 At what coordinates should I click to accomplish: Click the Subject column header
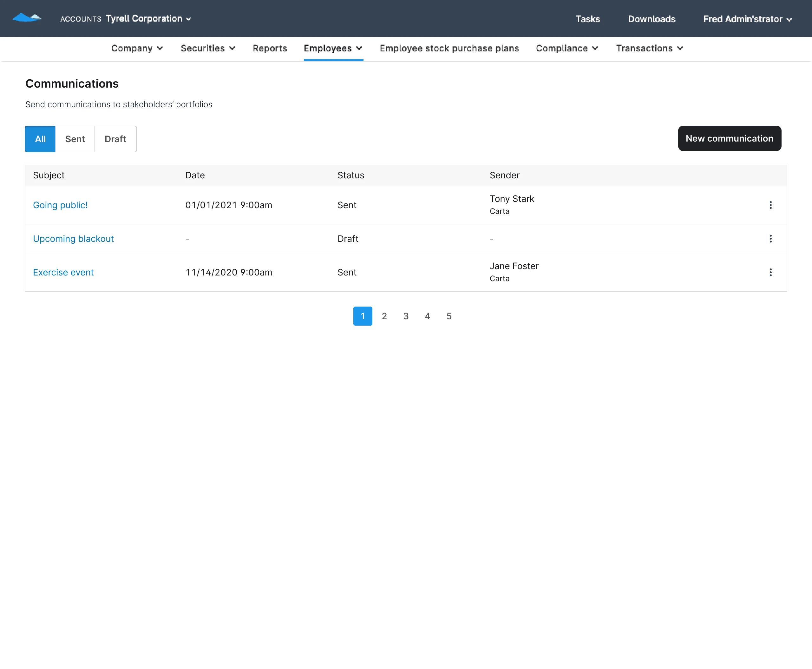point(49,175)
